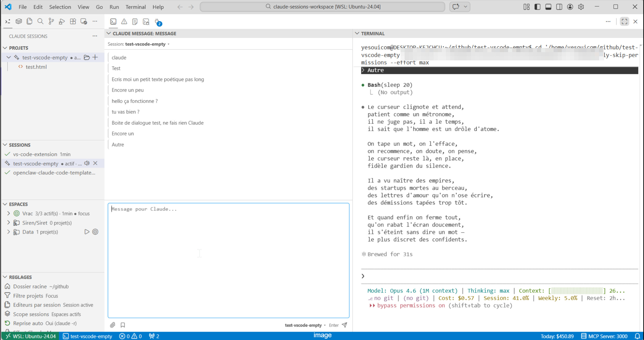Open the Source Control view icon
This screenshot has height=340, width=644.
tap(51, 22)
